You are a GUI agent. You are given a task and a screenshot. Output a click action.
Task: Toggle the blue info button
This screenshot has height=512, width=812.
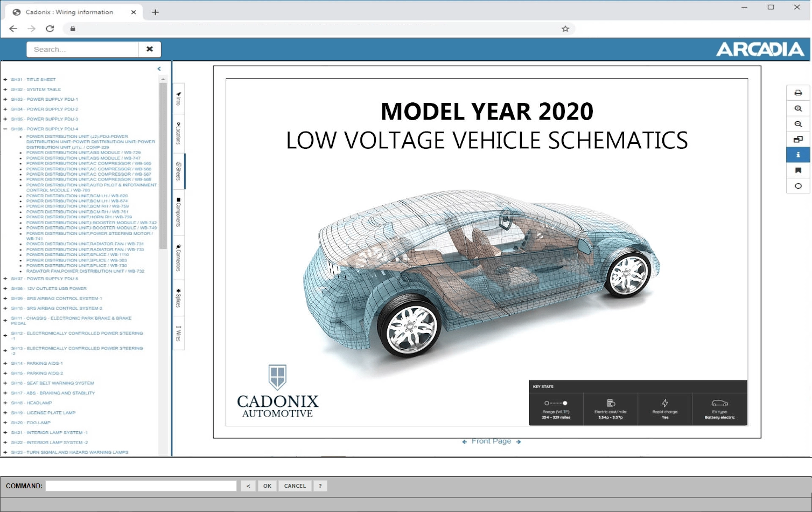coord(798,155)
